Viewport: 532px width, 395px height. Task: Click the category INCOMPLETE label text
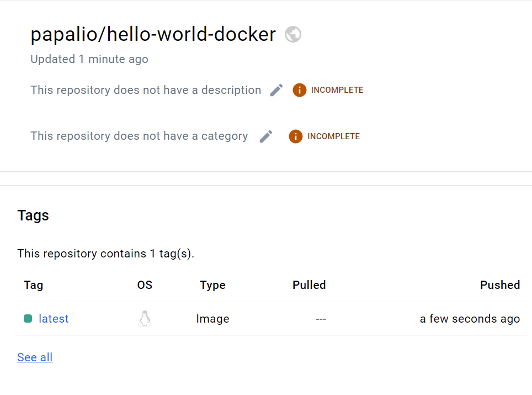coord(333,136)
